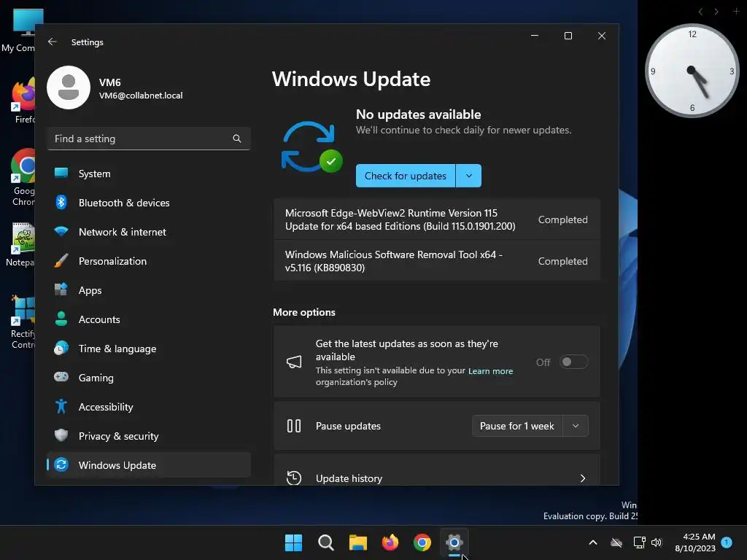This screenshot has width=747, height=560.
Task: Select Network & internet category
Action: point(149,231)
